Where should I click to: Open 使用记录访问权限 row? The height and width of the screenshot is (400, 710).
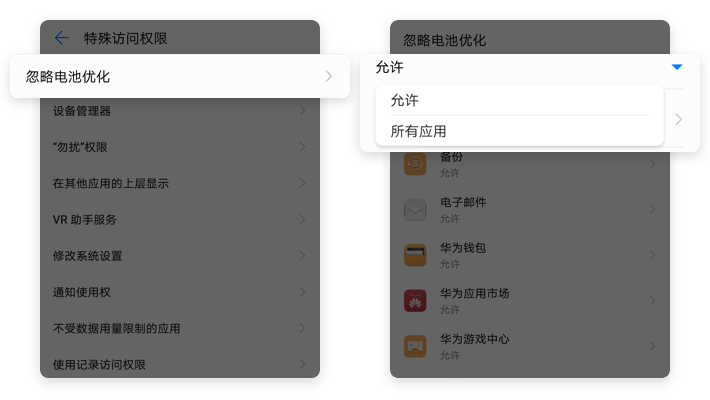click(180, 364)
